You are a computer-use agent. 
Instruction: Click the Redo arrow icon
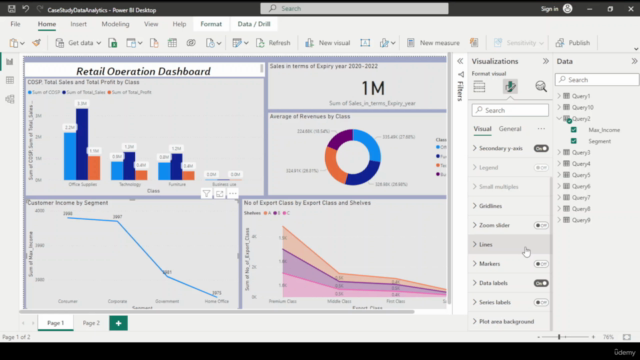tap(40, 9)
